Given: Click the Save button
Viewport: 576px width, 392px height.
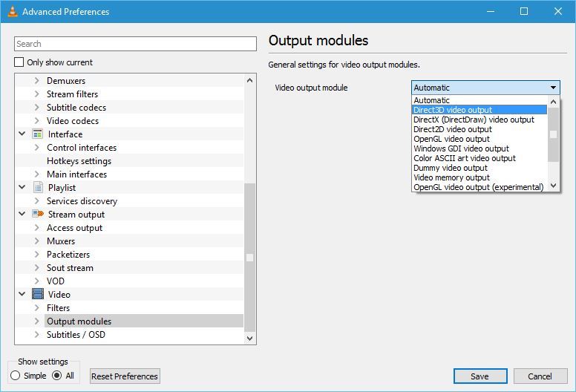Looking at the screenshot, I should tap(480, 376).
